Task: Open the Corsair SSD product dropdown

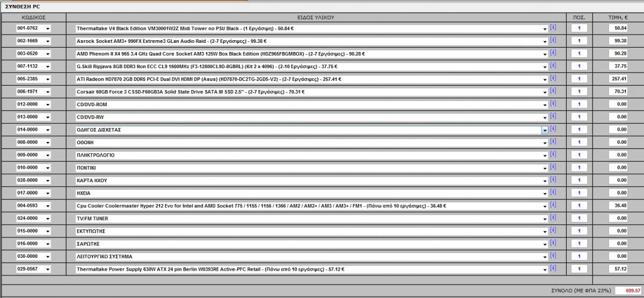Action: 311,92
